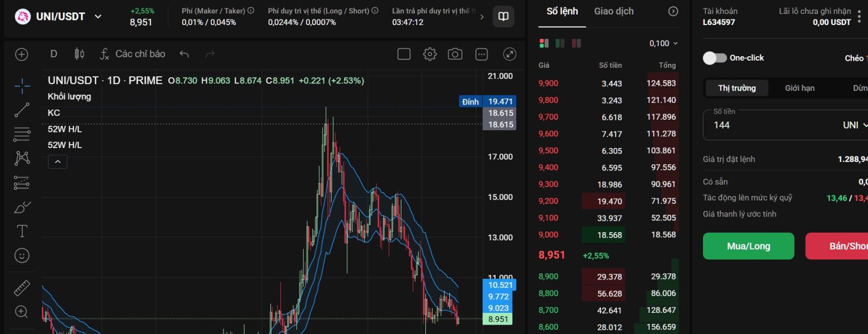This screenshot has height=334, width=868.
Task: Click the 8.951 current price axis label
Action: (497, 319)
